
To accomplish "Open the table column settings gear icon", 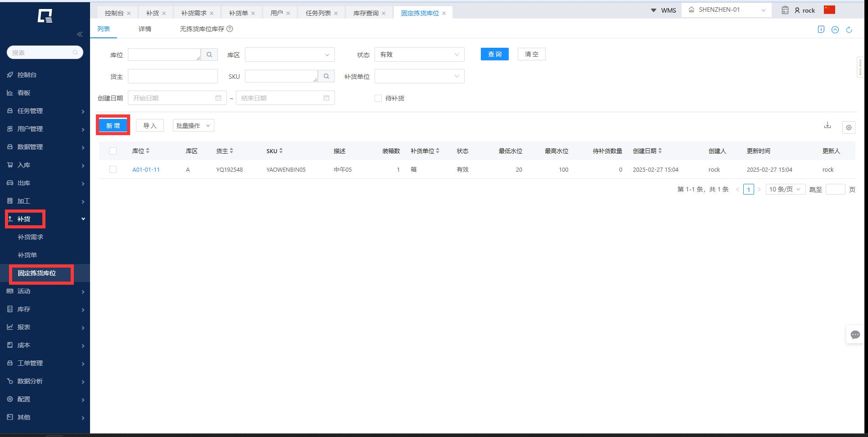I will coord(849,127).
